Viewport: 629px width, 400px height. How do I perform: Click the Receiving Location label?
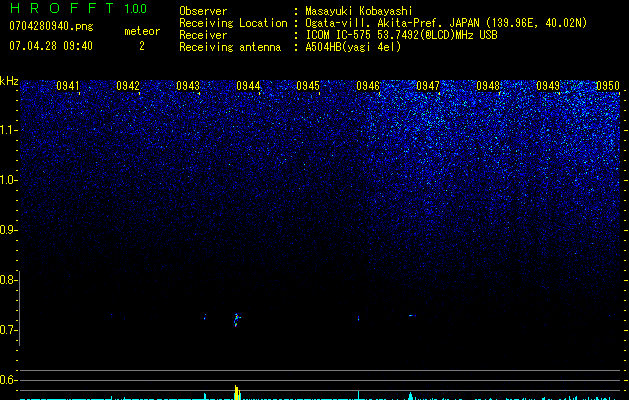(x=233, y=23)
